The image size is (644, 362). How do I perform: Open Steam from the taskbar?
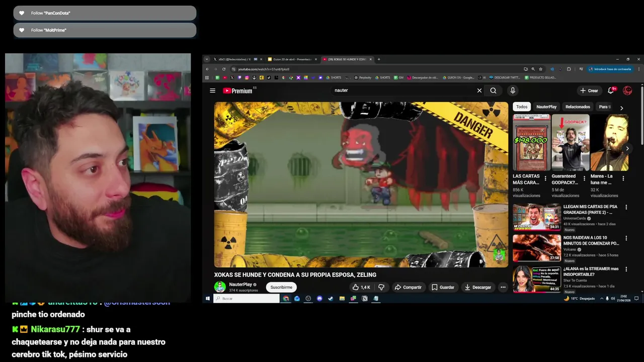click(331, 298)
